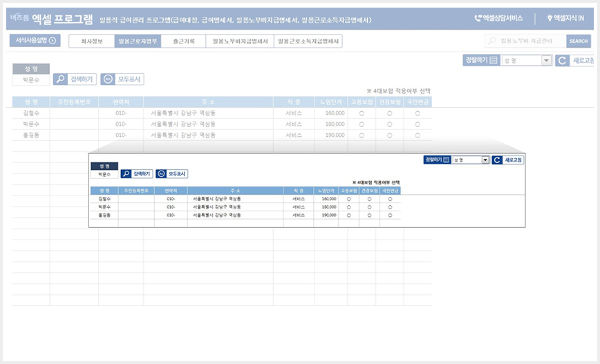Select the 160,000 wage cell in magnified inset
Image resolution: width=600 pixels, height=364 pixels.
[x=326, y=199]
